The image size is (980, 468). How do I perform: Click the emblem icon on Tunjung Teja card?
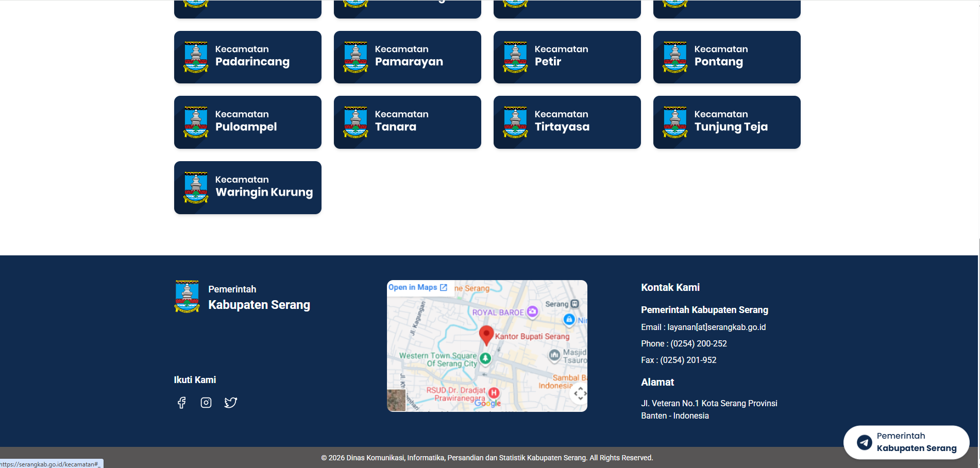coord(675,122)
